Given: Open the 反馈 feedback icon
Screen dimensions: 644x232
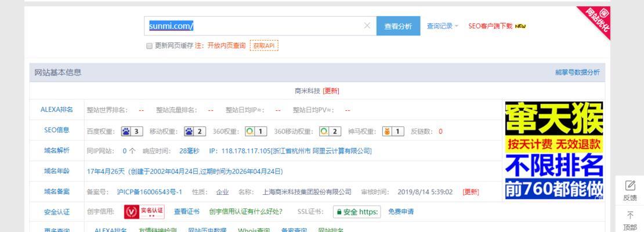Looking at the screenshot, I should tap(630, 190).
